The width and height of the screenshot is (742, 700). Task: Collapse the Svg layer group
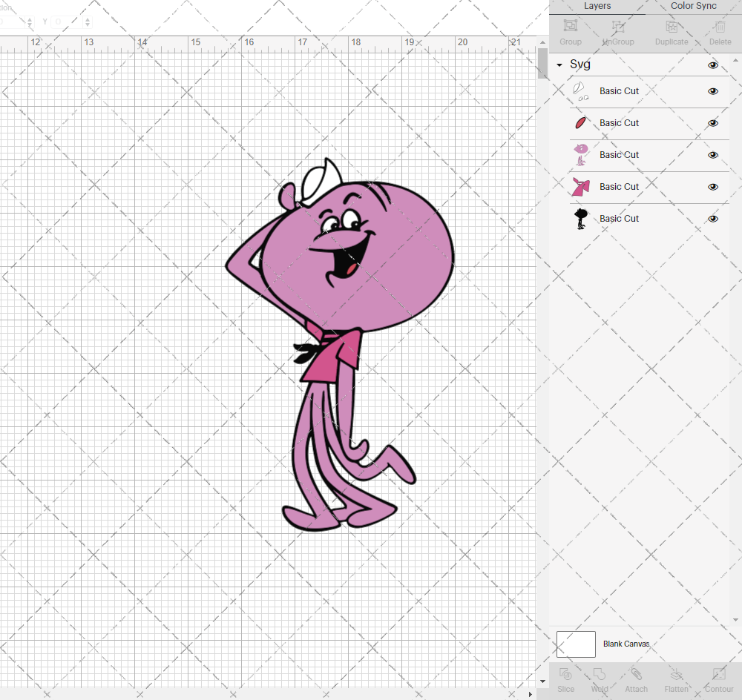pyautogui.click(x=559, y=65)
